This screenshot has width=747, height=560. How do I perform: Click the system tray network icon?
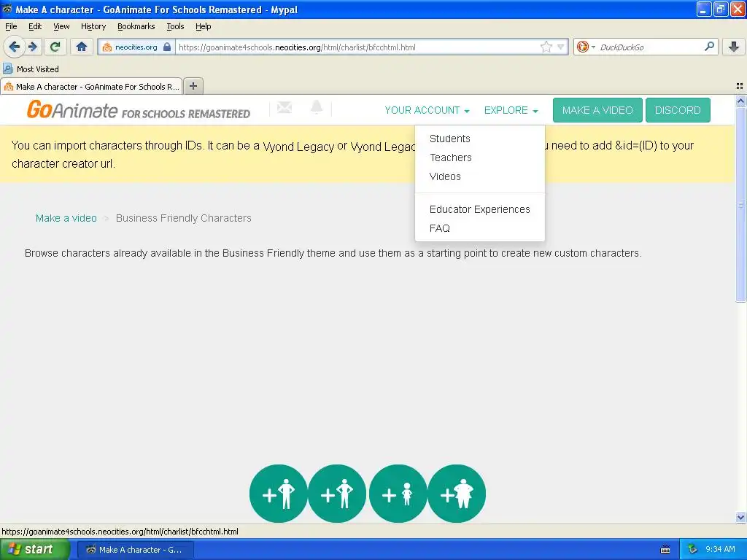(692, 549)
